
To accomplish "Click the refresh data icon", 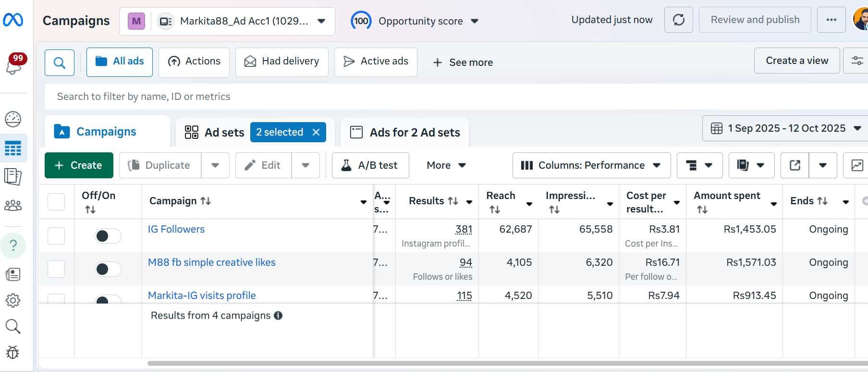I will pyautogui.click(x=678, y=20).
